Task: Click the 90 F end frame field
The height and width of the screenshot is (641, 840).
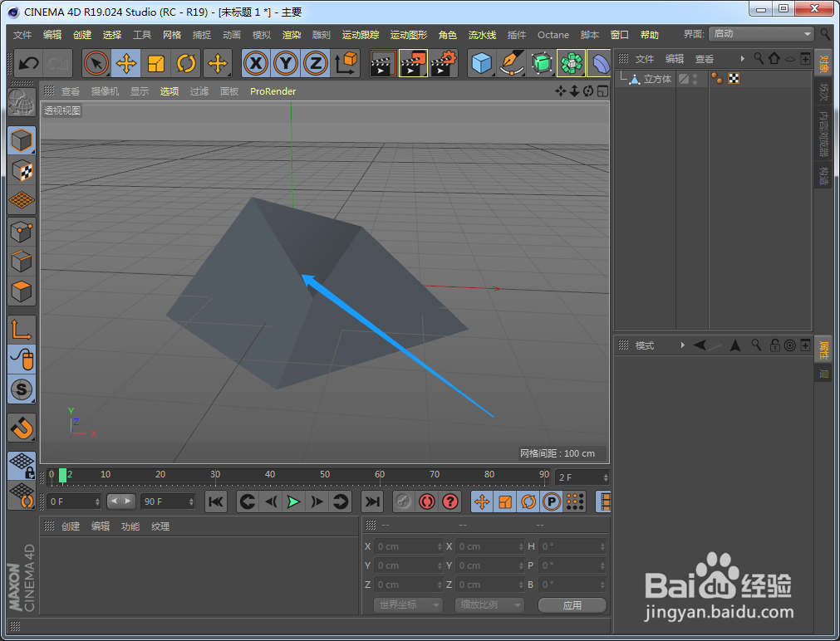Action: pos(168,502)
